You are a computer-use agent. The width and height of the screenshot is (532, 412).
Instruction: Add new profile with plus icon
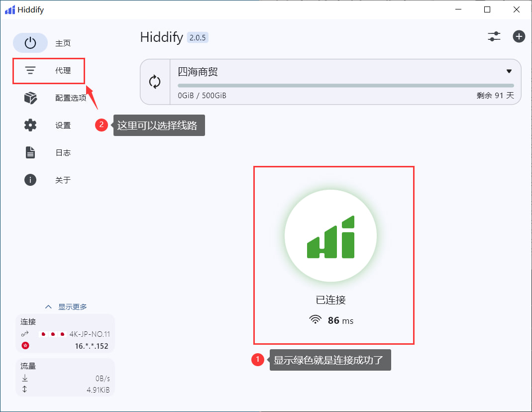(x=519, y=36)
